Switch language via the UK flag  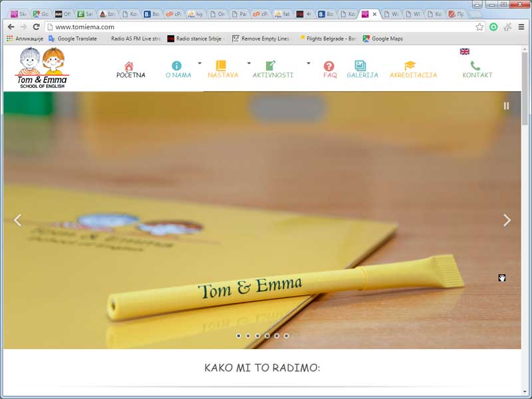pyautogui.click(x=464, y=52)
